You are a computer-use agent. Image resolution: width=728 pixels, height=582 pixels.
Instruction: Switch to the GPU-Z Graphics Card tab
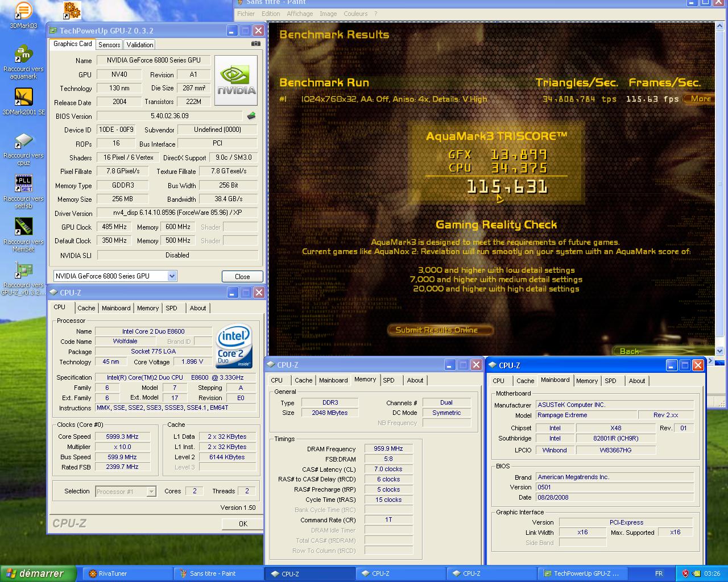point(72,44)
